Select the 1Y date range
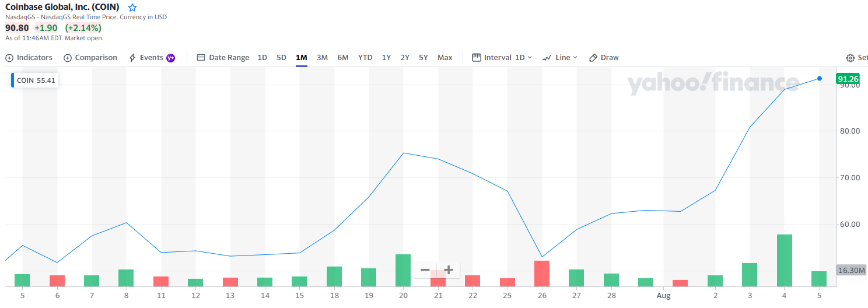The image size is (868, 308). click(x=386, y=58)
